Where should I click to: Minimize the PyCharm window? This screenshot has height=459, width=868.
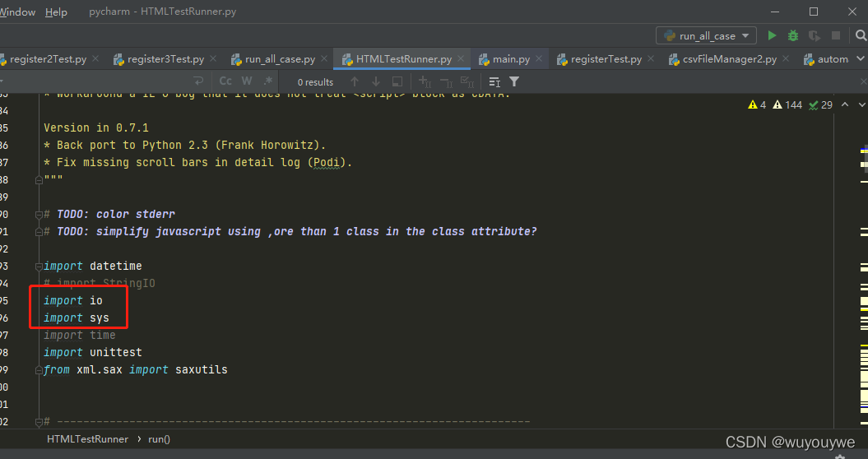click(x=775, y=12)
